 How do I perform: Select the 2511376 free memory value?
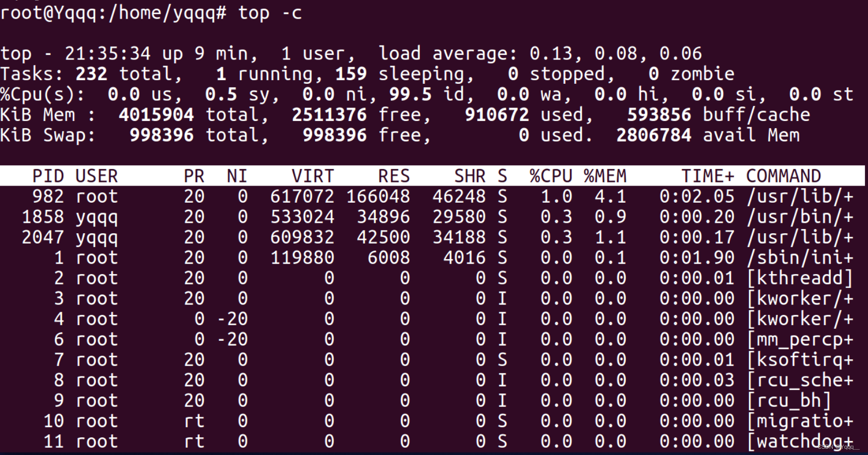[329, 115]
